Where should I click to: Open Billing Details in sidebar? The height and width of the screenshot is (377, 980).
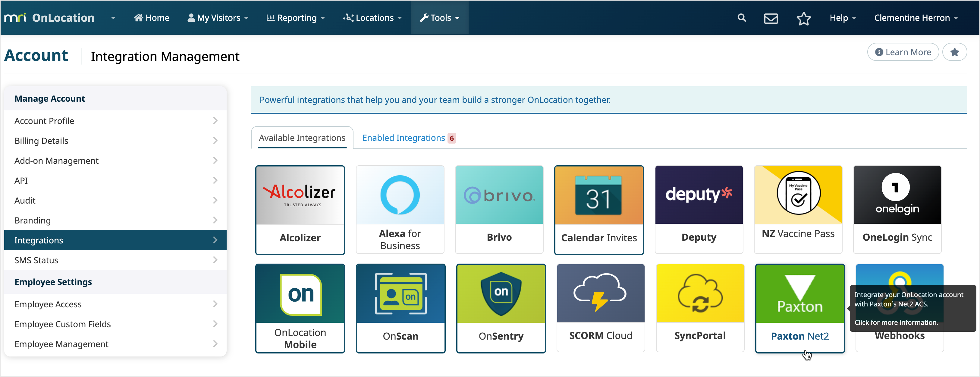(x=115, y=141)
